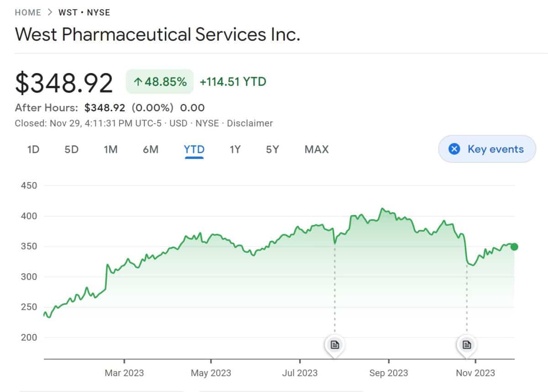Screen dimensions: 548x392
Task: Switch to the 1D chart view
Action: tap(32, 149)
